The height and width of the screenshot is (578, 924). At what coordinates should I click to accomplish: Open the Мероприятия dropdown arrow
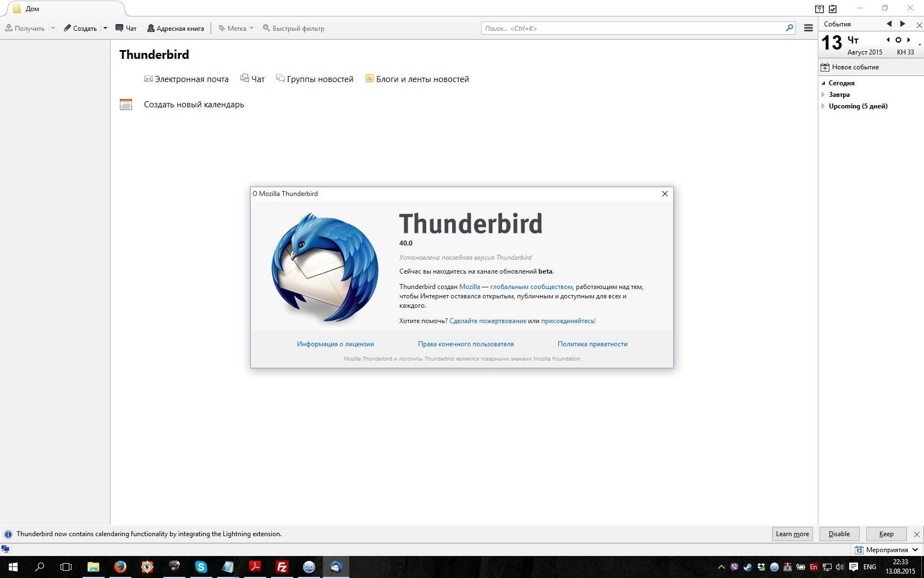pyautogui.click(x=915, y=550)
